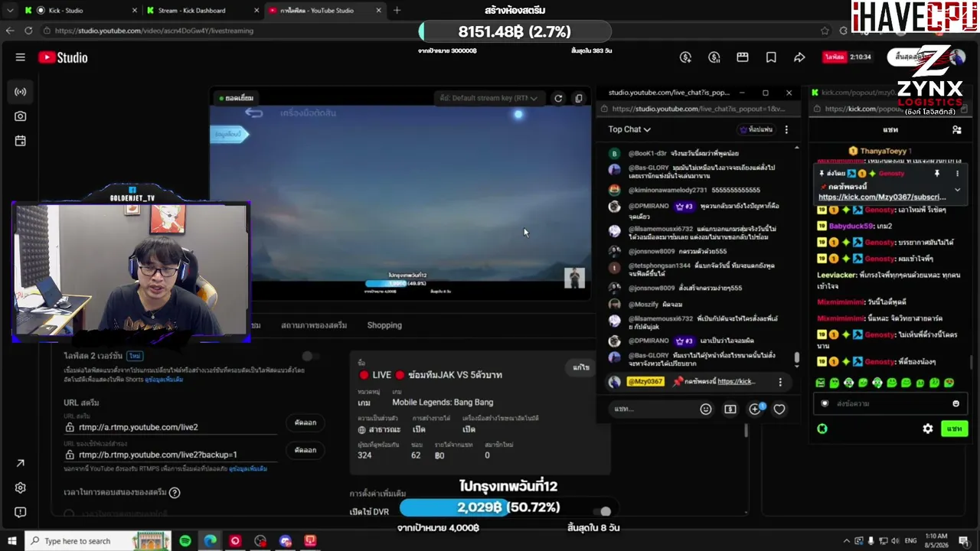Click the help icon beside stream latency heading
The image size is (980, 551).
click(175, 493)
